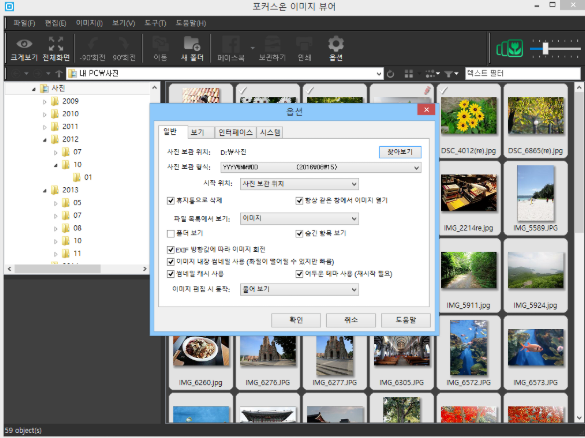Refresh the folder listing
Image resolution: width=585 pixels, height=438 pixels.
390,74
